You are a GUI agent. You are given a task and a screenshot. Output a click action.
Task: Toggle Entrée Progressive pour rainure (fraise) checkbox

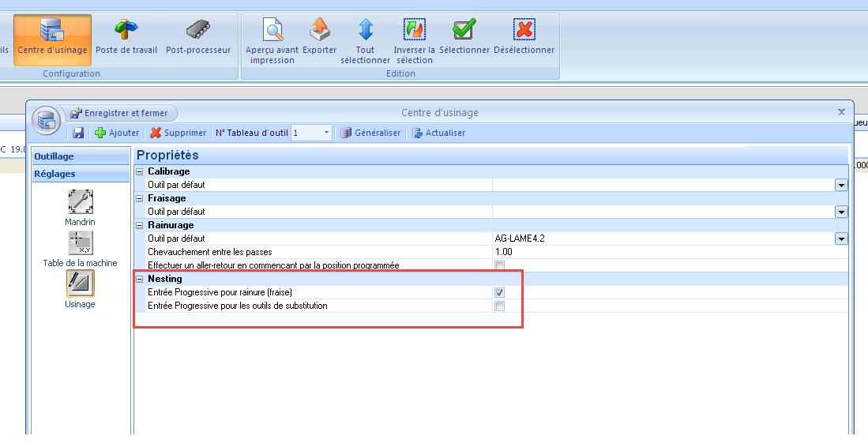[x=499, y=292]
